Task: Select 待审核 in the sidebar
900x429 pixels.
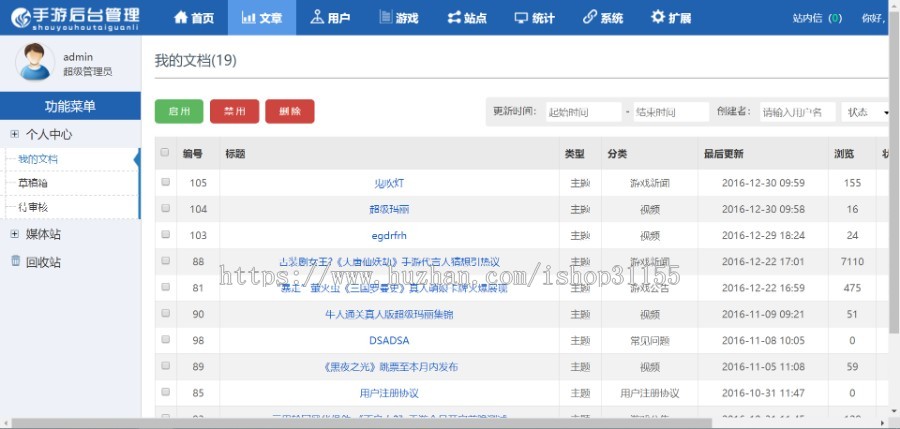Action: click(33, 207)
